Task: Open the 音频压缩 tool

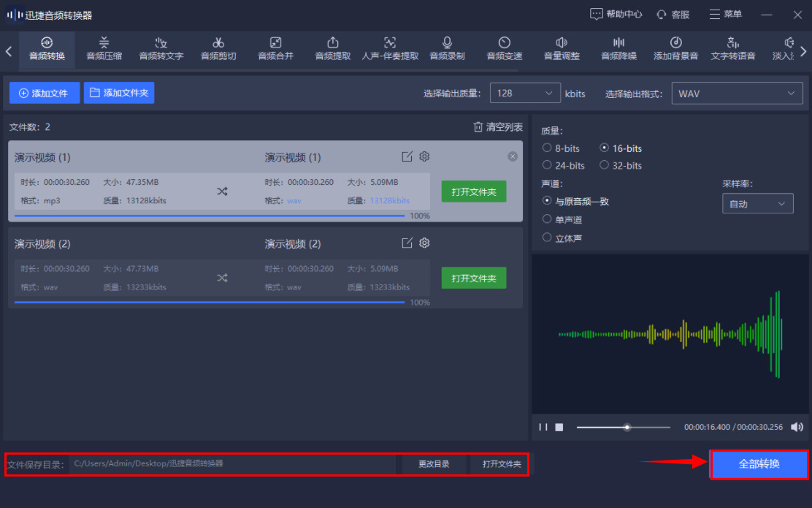Action: pyautogui.click(x=104, y=49)
